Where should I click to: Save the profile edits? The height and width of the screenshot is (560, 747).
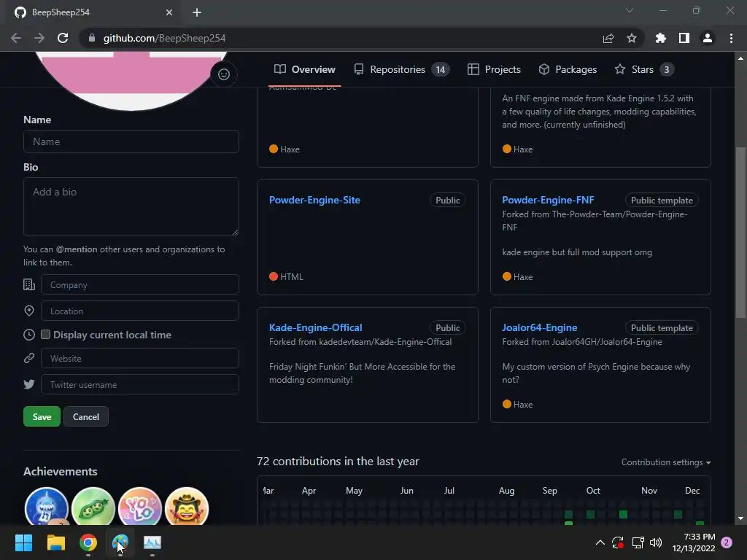[42, 416]
